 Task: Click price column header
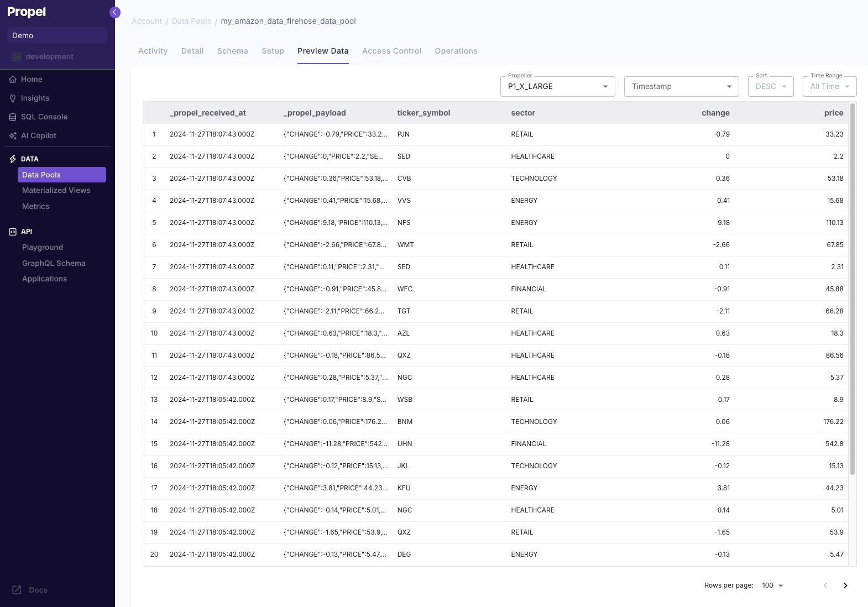[834, 113]
